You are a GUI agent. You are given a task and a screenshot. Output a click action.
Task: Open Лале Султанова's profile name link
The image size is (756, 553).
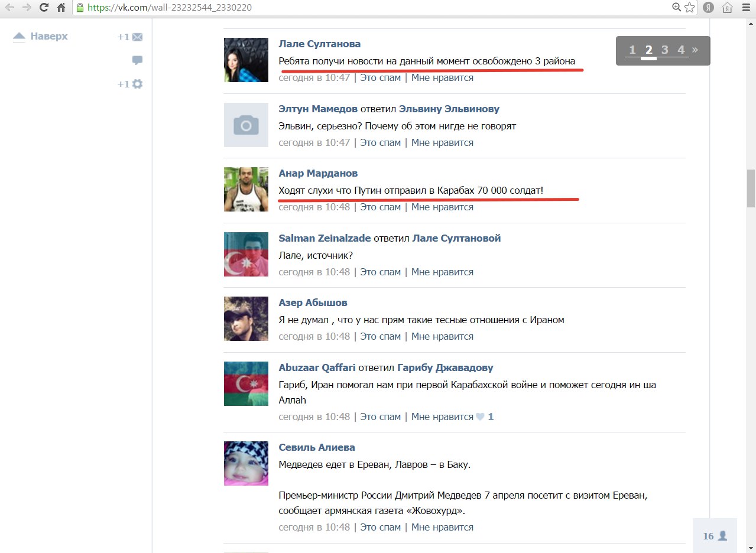click(319, 44)
